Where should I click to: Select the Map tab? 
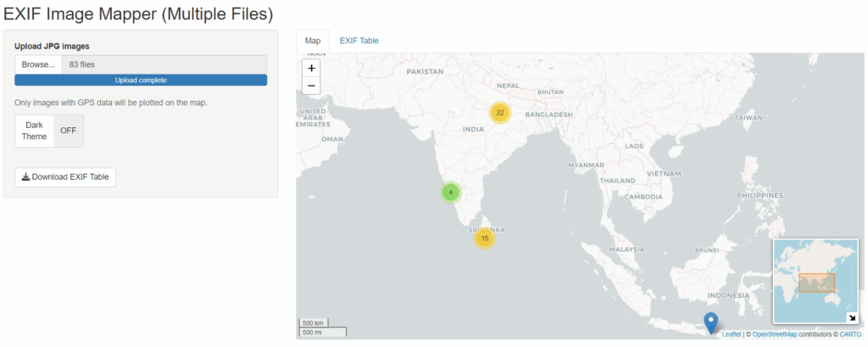click(x=313, y=41)
